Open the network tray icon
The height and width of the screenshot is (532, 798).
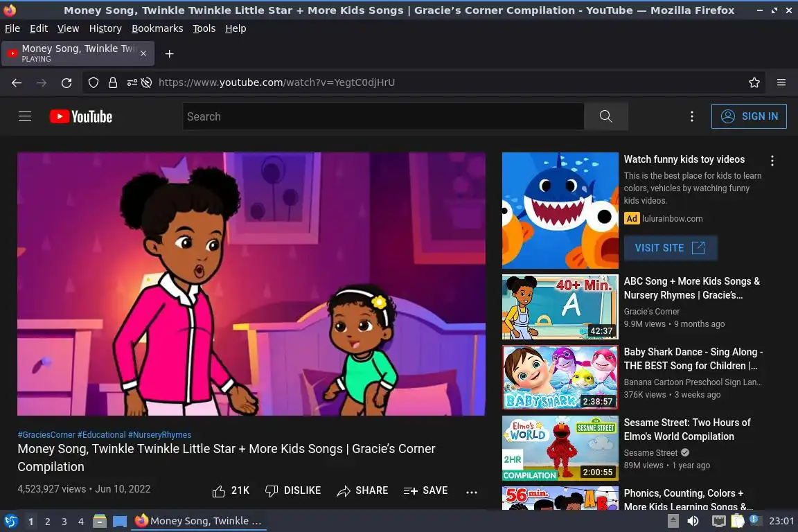pos(718,522)
